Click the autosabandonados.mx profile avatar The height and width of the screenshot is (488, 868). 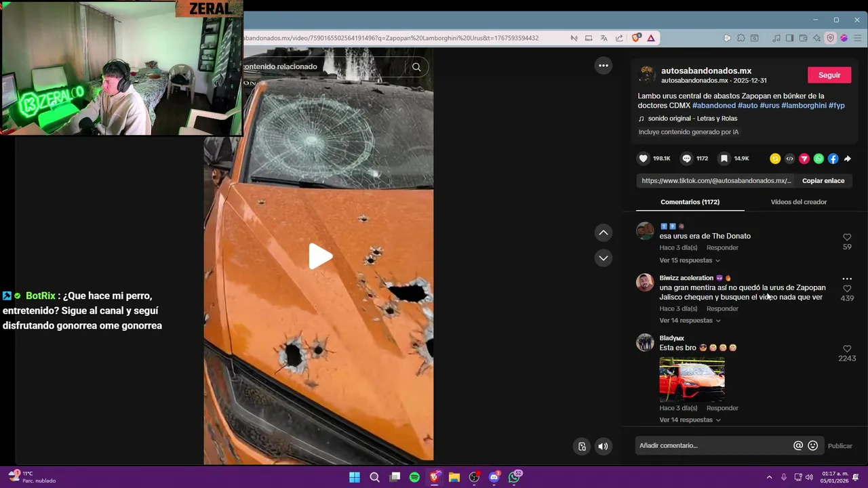tap(648, 75)
